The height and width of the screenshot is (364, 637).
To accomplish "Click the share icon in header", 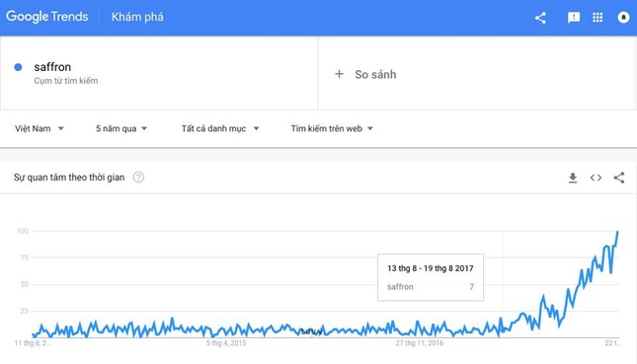I will point(540,18).
